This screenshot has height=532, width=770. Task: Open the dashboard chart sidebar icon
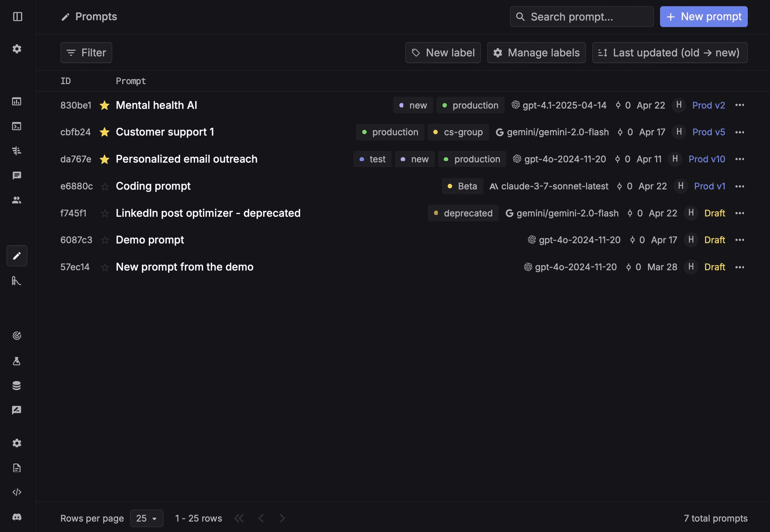[x=17, y=101]
